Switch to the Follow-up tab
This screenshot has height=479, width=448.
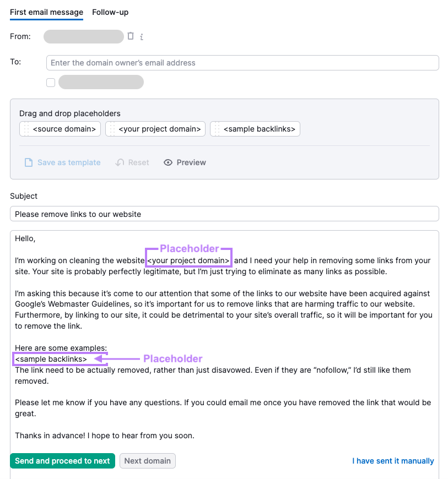pos(110,12)
